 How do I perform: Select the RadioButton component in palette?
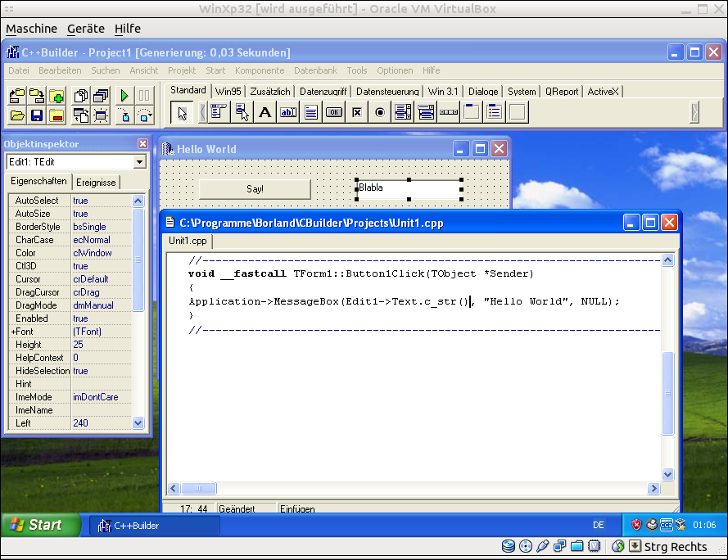[380, 112]
